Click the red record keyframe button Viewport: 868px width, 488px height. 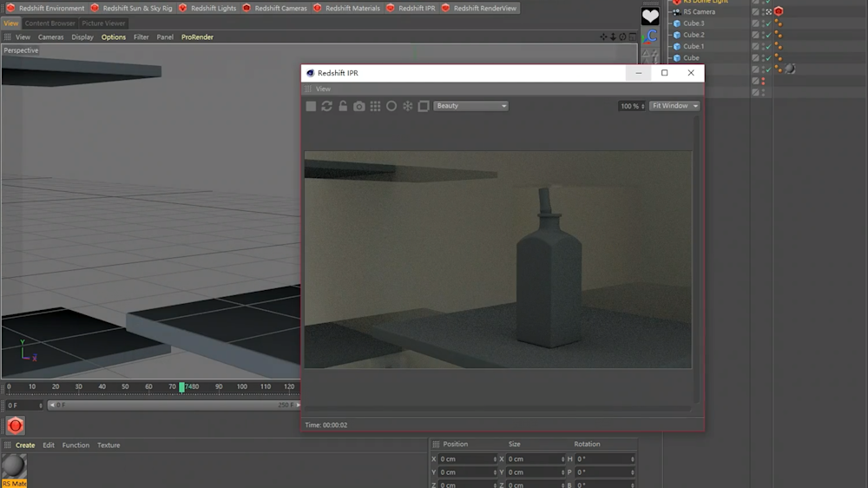pos(15,425)
